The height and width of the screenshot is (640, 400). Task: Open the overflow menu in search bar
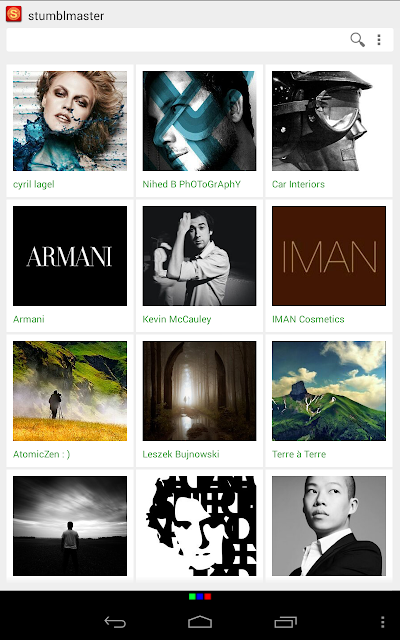pyautogui.click(x=379, y=40)
